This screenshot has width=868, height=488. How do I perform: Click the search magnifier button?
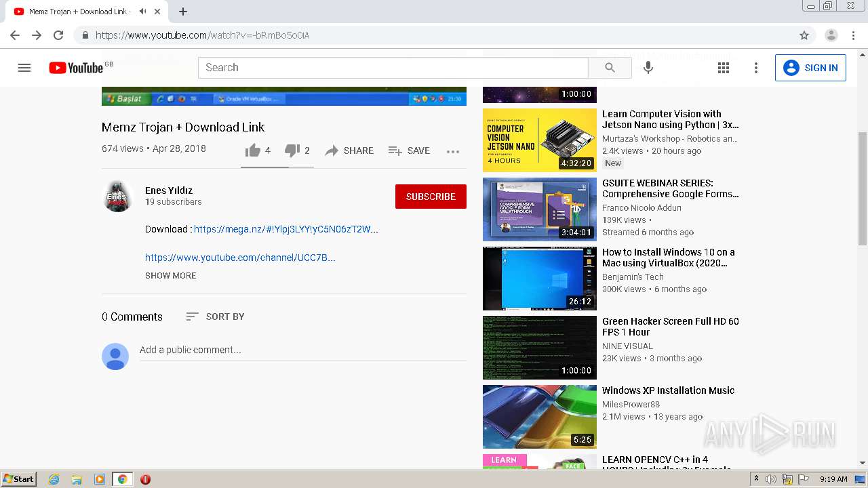pos(610,68)
